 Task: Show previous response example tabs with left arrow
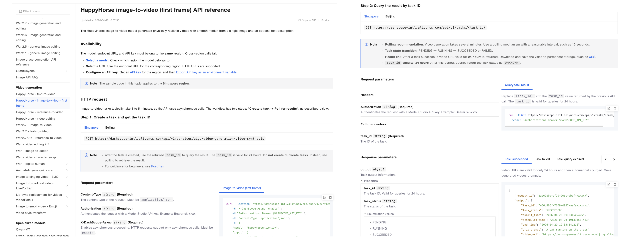point(606,159)
